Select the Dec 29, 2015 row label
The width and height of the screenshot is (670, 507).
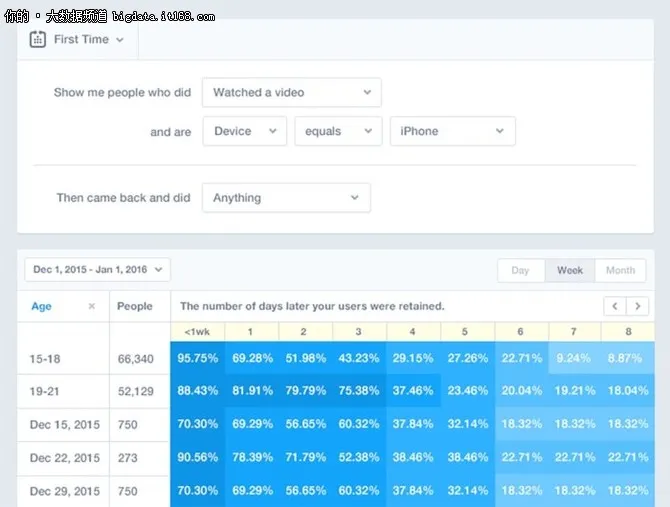[65, 491]
